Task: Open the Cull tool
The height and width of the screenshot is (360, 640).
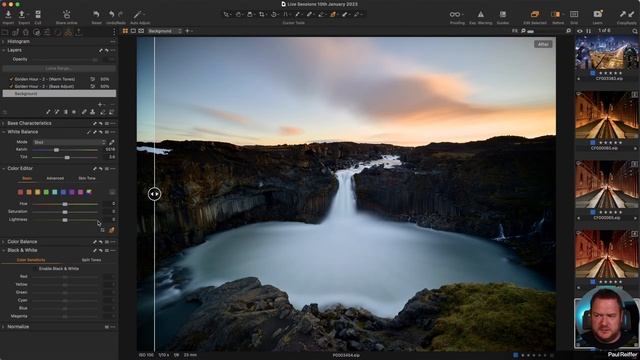Action: click(38, 14)
